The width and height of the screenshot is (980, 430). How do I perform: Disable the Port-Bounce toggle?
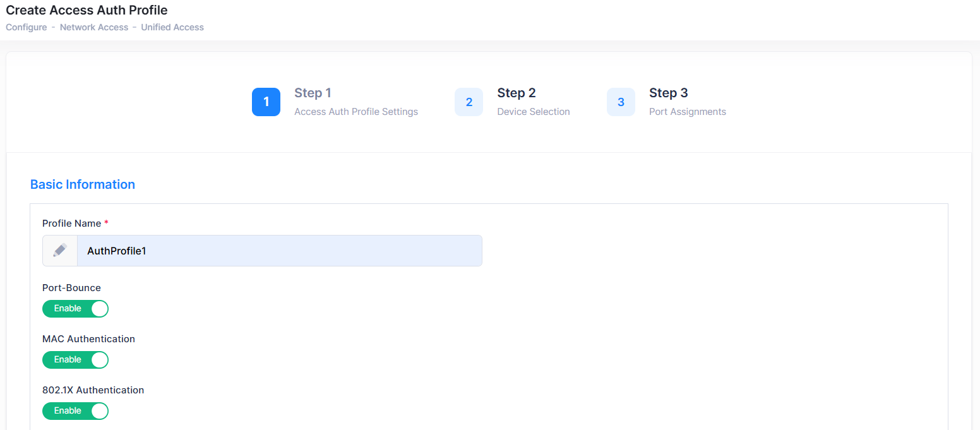tap(75, 309)
